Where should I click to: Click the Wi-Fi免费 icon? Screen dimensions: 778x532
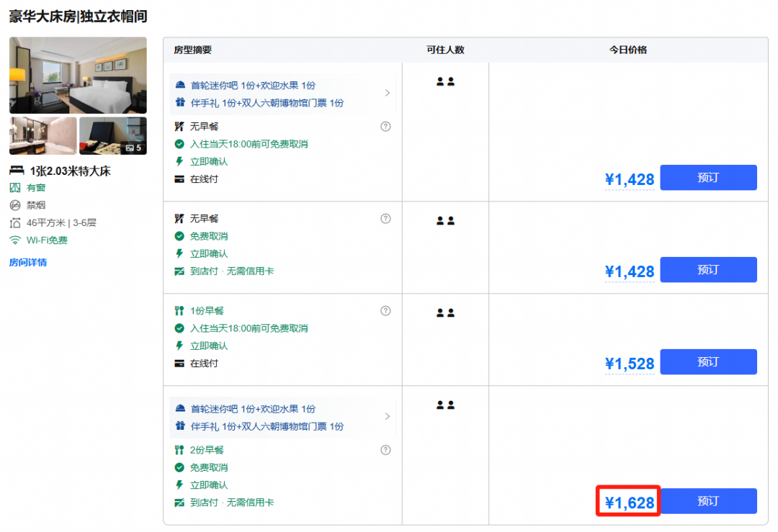tap(15, 240)
